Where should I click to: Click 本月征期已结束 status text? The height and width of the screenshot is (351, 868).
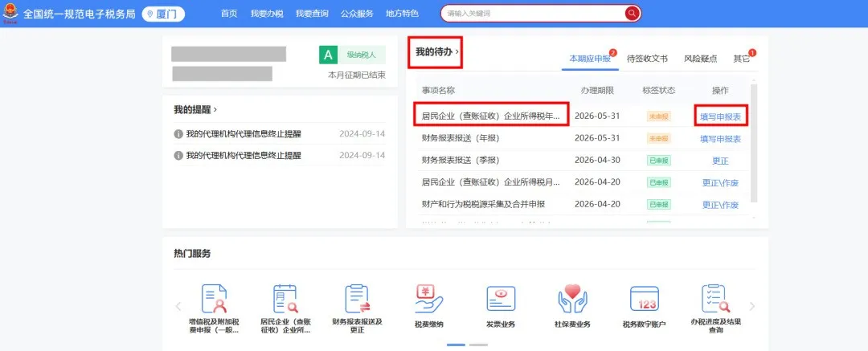[357, 75]
